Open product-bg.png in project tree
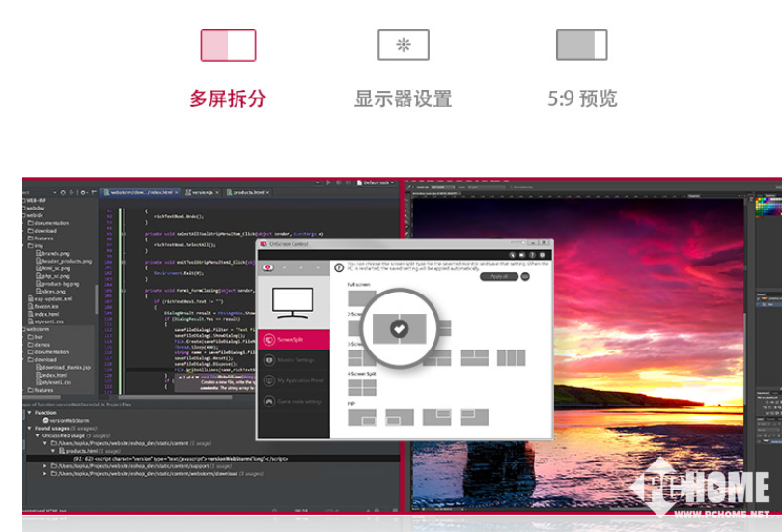Screen dimensions: 782x532 pos(57,284)
